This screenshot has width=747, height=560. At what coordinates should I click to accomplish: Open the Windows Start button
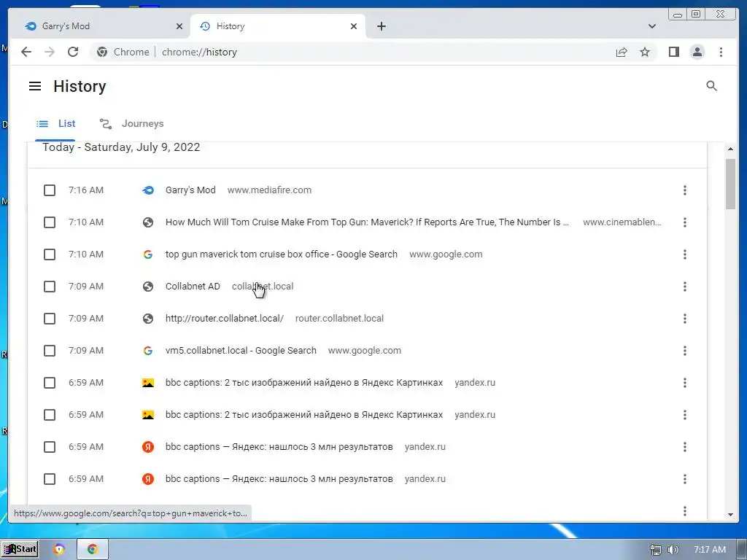[20, 549]
